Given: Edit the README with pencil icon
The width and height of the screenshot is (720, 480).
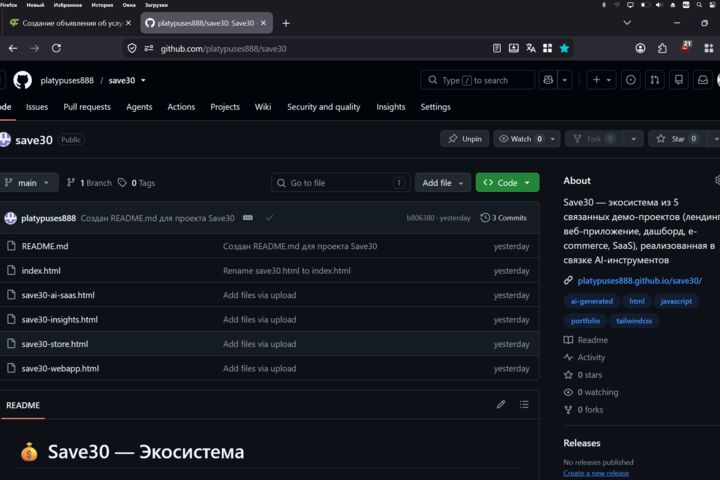Looking at the screenshot, I should pos(501,405).
